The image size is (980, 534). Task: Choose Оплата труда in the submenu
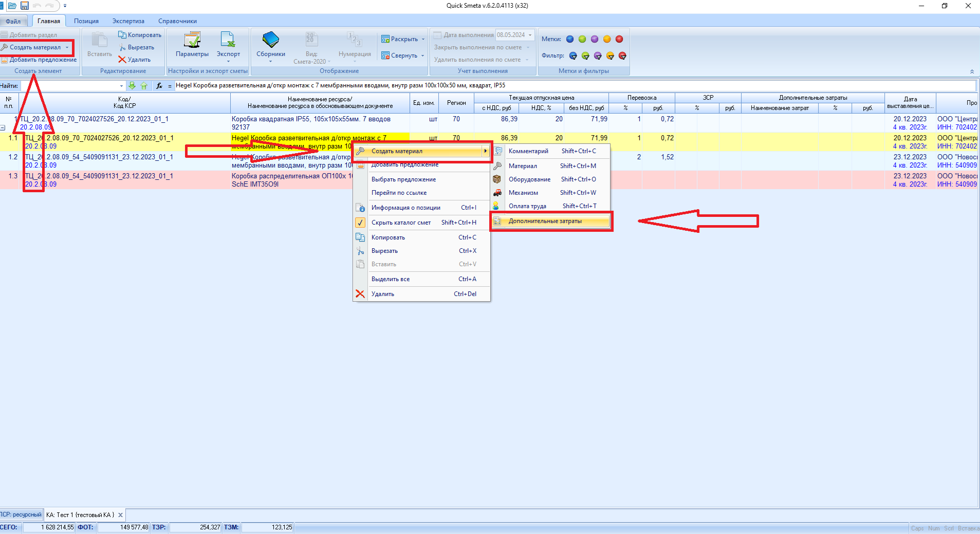(x=551, y=206)
